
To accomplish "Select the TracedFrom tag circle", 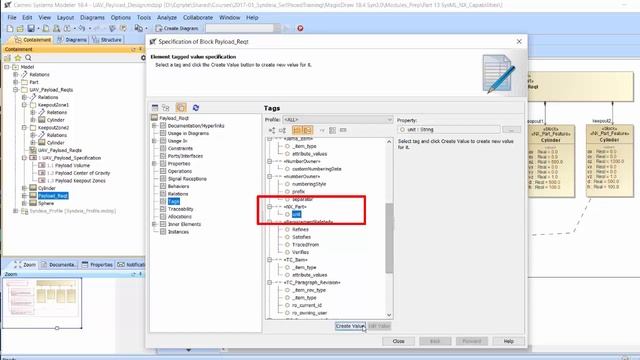I will pyautogui.click(x=287, y=244).
